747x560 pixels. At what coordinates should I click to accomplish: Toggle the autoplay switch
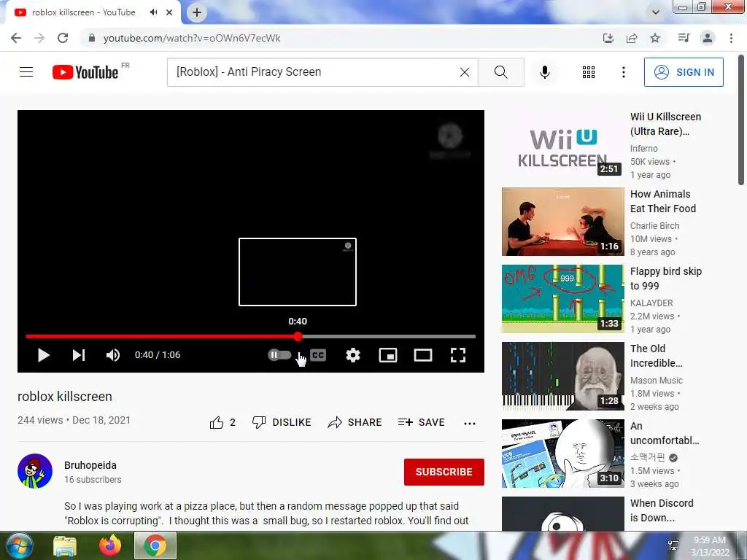[279, 355]
